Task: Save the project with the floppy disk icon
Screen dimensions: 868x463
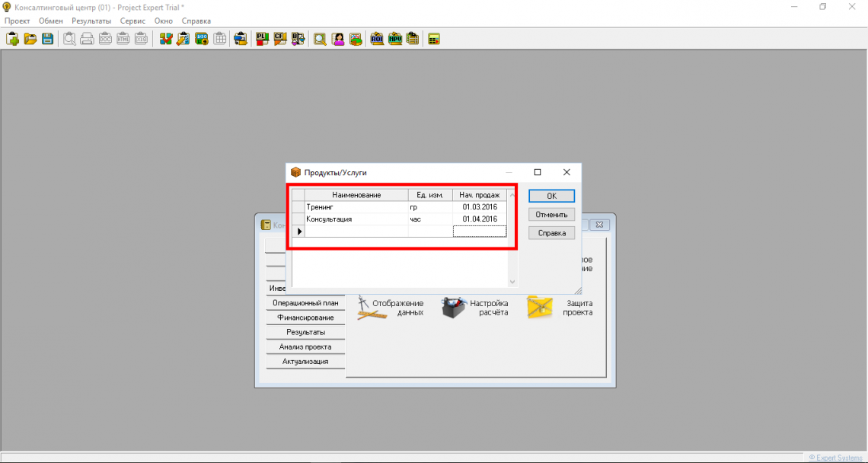Action: pos(47,39)
